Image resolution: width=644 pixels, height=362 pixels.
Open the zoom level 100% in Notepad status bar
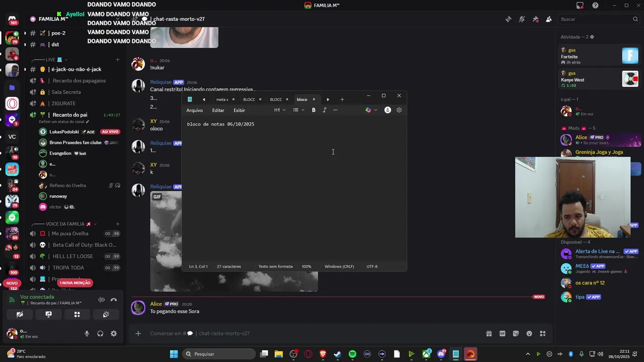pos(306,266)
